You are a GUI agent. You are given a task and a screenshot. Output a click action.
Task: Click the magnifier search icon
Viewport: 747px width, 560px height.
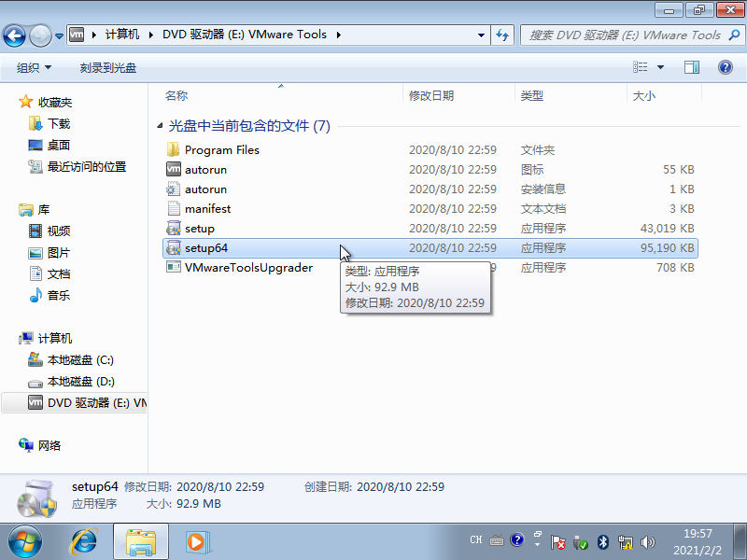(734, 35)
